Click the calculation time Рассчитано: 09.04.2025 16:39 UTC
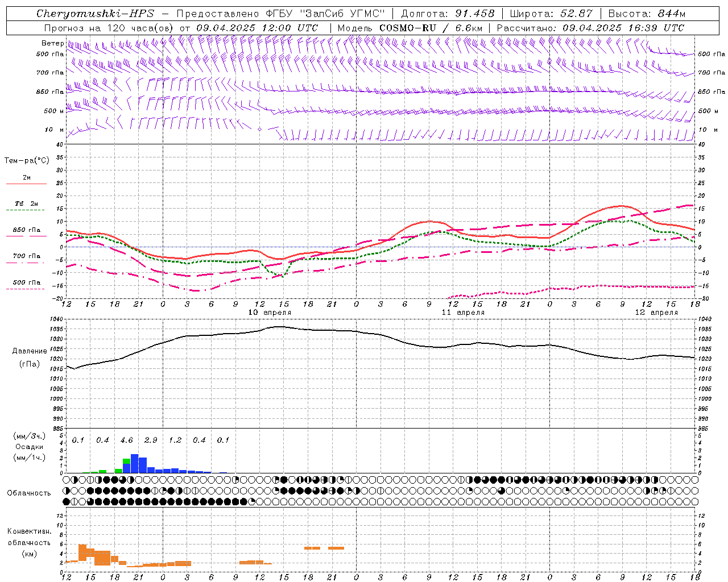728x582 pixels. point(590,28)
